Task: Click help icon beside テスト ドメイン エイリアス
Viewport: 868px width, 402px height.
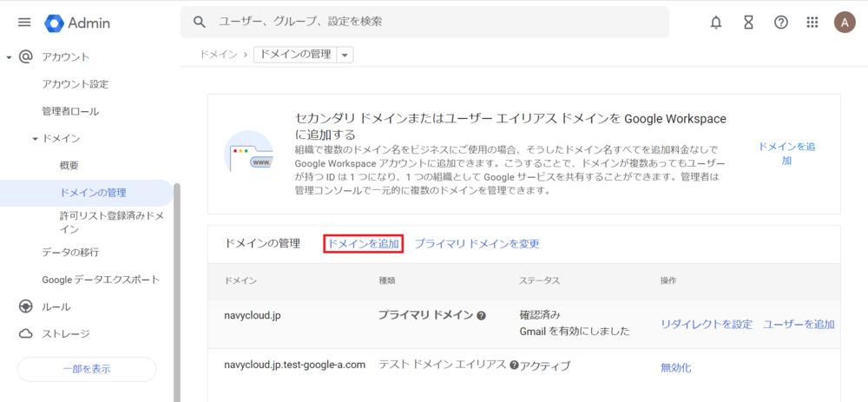Action: coord(514,366)
